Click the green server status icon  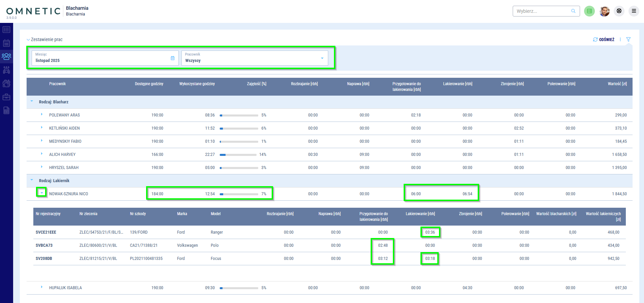pyautogui.click(x=589, y=11)
